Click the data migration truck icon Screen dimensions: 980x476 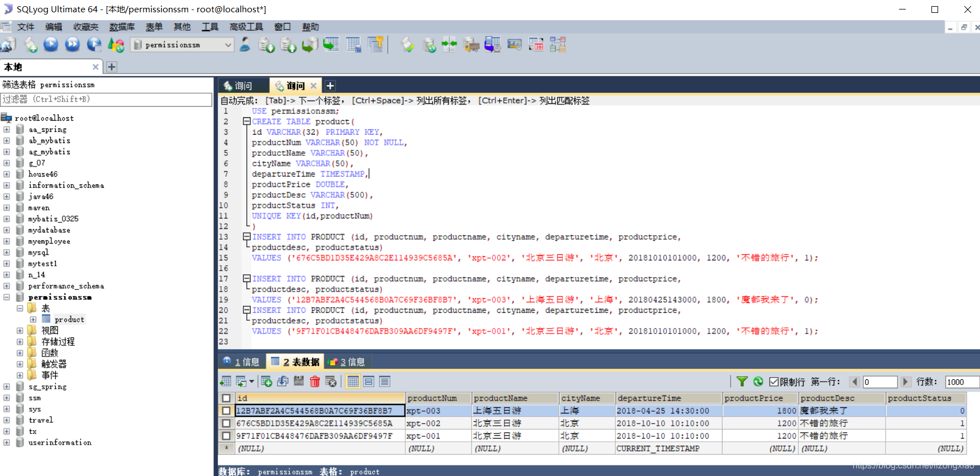tap(471, 45)
